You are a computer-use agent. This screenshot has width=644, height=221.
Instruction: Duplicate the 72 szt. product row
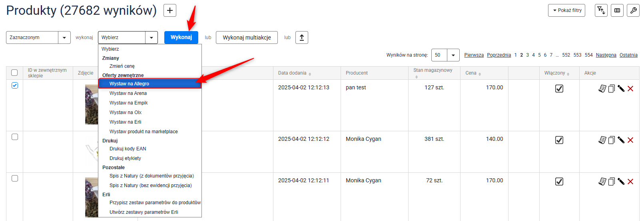611,182
